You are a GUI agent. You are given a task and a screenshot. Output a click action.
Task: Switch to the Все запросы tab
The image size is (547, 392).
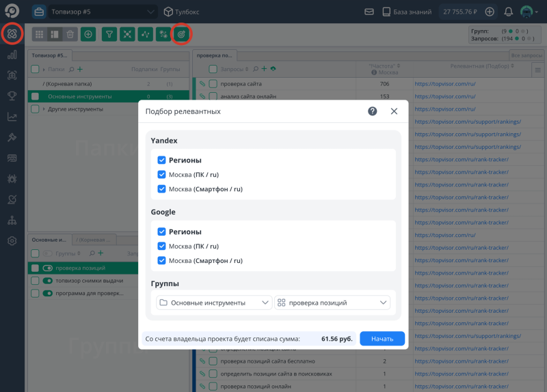pyautogui.click(x=526, y=55)
